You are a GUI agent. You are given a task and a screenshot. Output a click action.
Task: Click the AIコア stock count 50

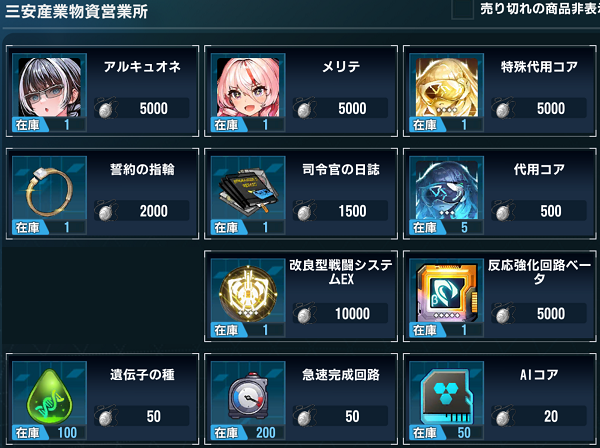(x=464, y=433)
